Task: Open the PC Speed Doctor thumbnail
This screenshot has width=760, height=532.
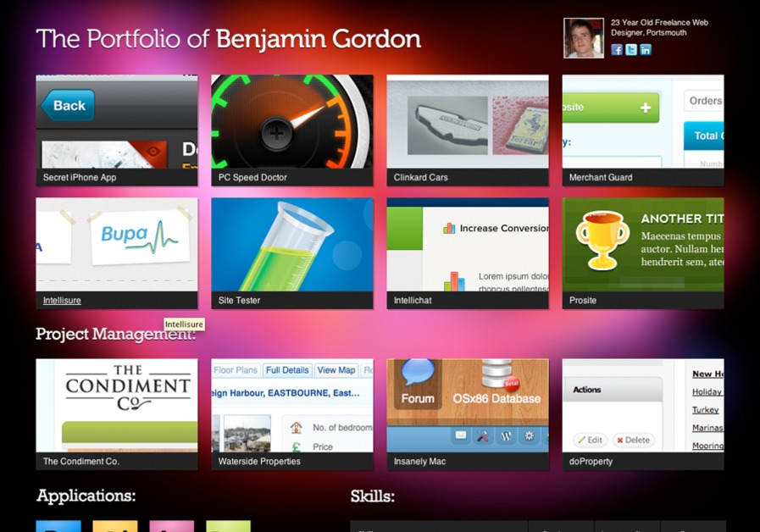Action: [x=292, y=122]
